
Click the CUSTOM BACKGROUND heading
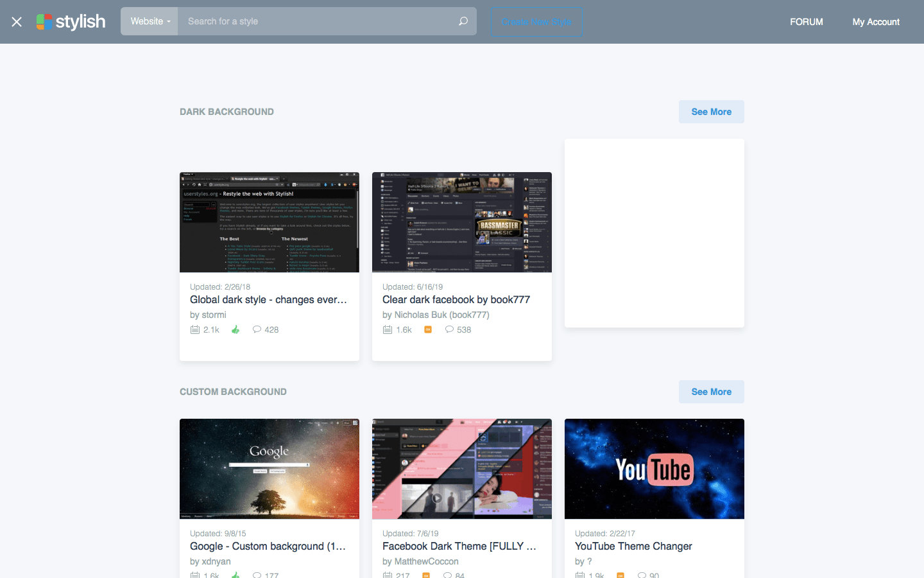pyautogui.click(x=233, y=392)
